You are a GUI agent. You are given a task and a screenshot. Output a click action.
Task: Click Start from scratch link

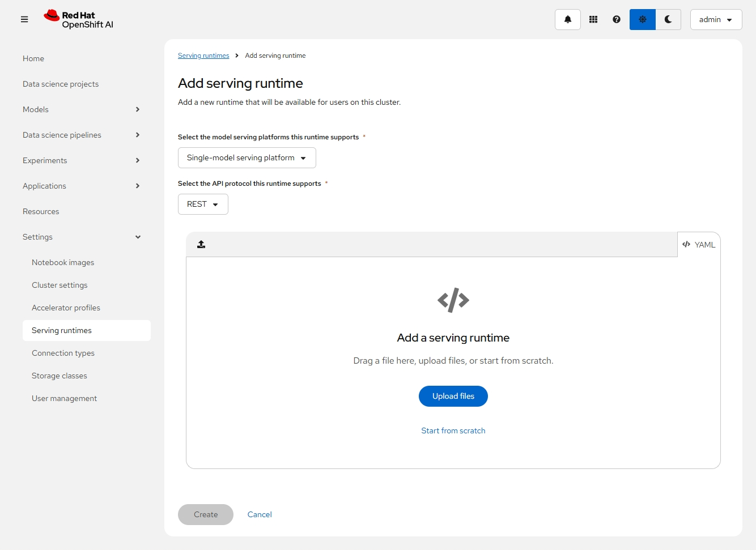click(x=453, y=430)
